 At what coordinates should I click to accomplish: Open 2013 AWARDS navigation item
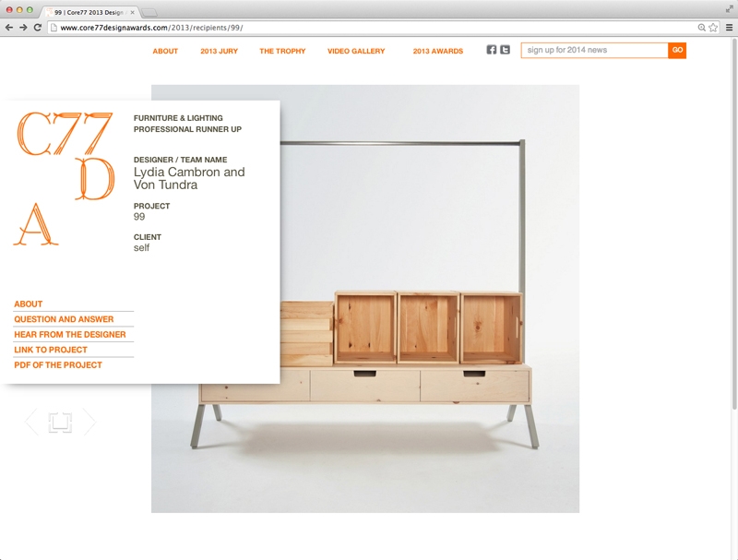click(x=438, y=51)
